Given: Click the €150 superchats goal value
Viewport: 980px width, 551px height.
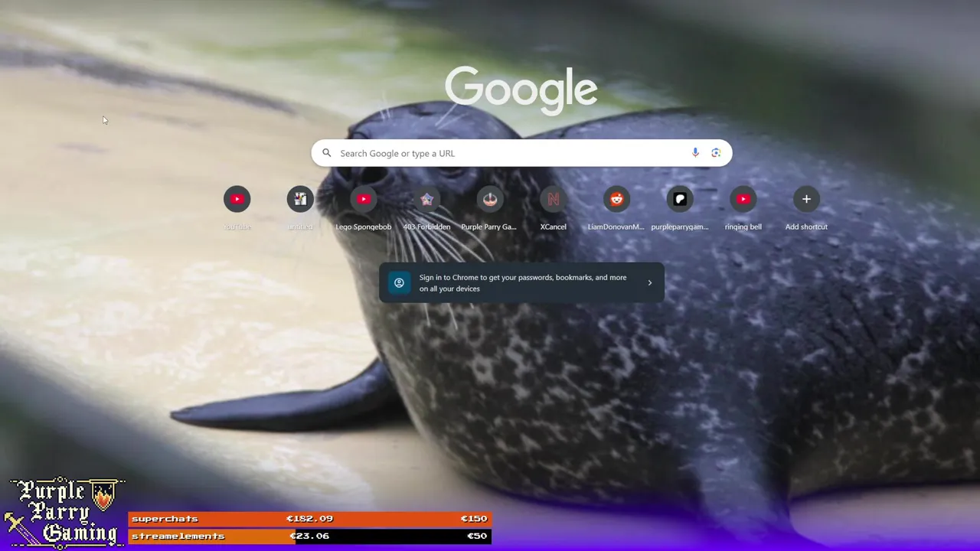Looking at the screenshot, I should [474, 519].
